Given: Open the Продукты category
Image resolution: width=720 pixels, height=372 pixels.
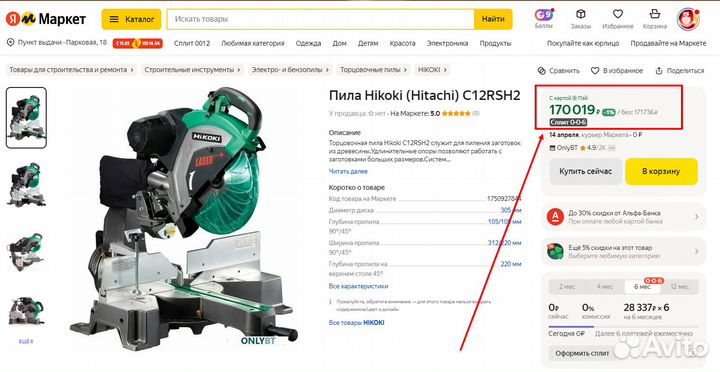Looking at the screenshot, I should (x=495, y=44).
